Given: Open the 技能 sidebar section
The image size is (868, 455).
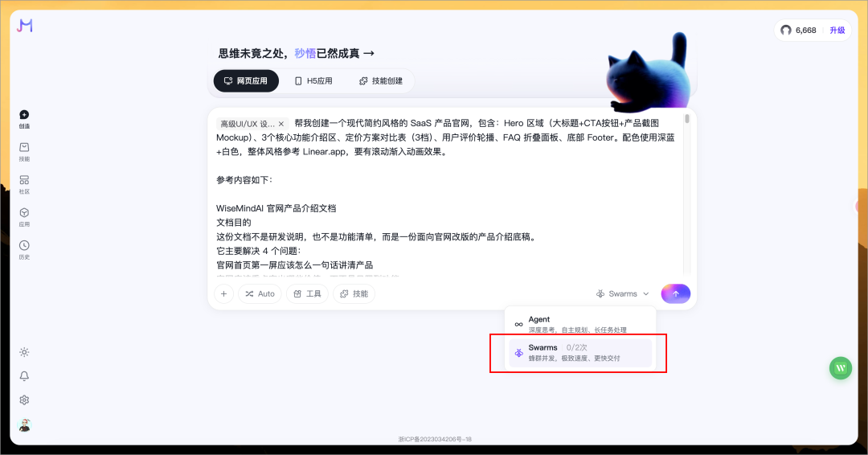Looking at the screenshot, I should click(x=24, y=152).
